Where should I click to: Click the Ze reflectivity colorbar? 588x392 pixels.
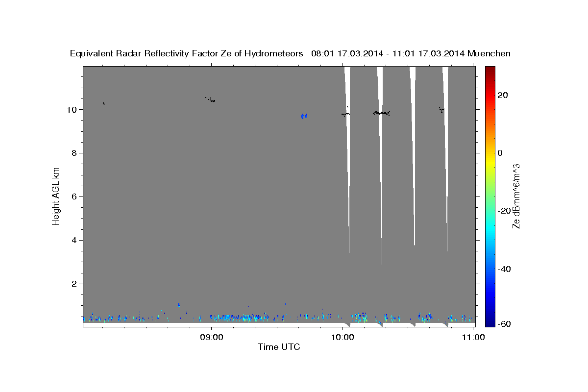pos(490,196)
